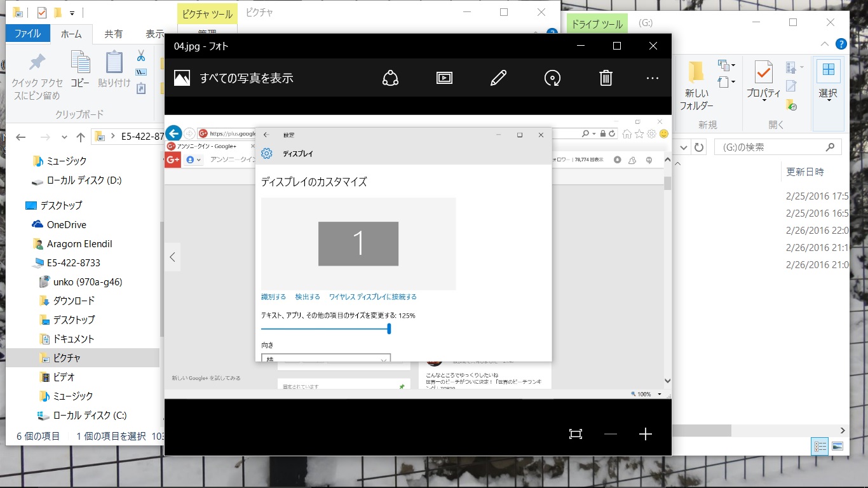The height and width of the screenshot is (488, 868).
Task: Switch to the 共有 ribbon tab
Action: (x=114, y=34)
